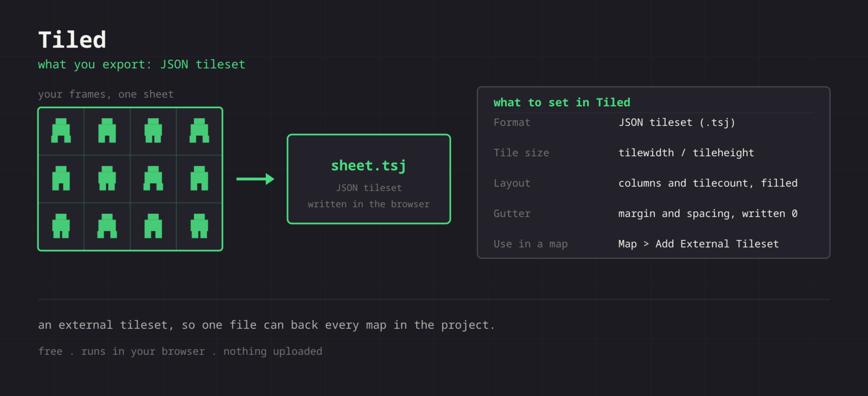The height and width of the screenshot is (396, 868).
Task: Select the sprite frame in row 3, column 1
Action: (x=61, y=226)
